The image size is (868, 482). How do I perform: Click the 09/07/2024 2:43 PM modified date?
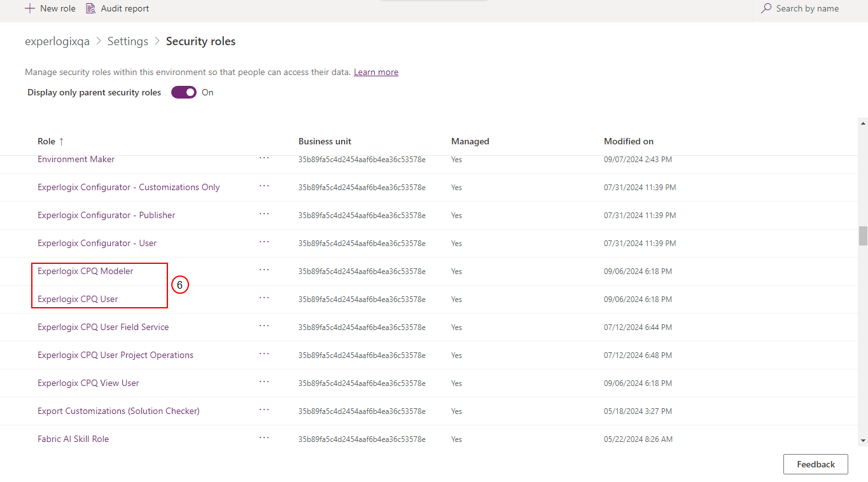[x=638, y=159]
